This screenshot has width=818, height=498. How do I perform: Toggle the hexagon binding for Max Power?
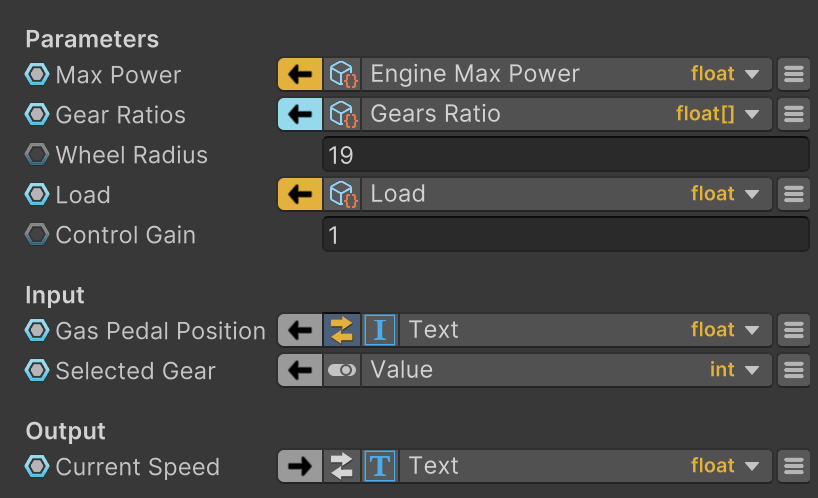(37, 75)
